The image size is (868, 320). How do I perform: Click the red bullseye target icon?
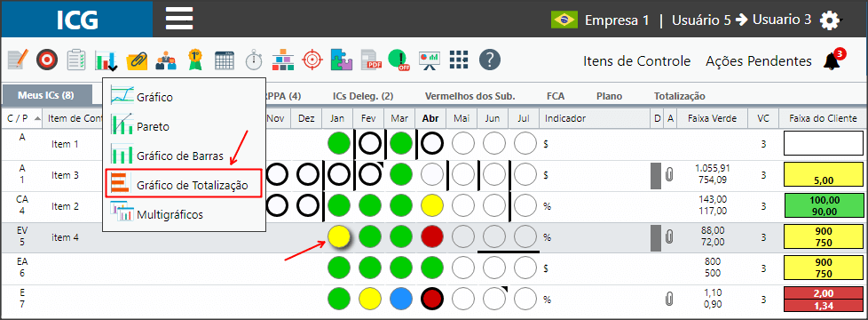click(47, 60)
